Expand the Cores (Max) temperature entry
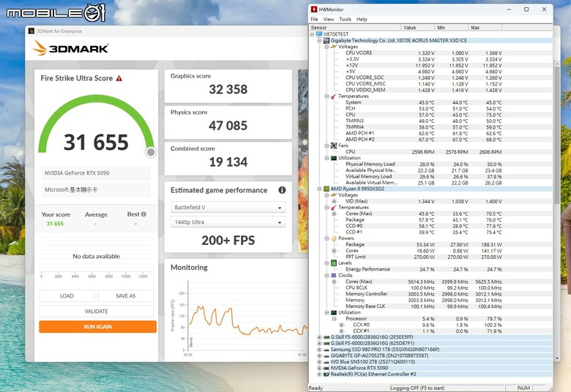This screenshot has width=571, height=392. click(x=334, y=214)
